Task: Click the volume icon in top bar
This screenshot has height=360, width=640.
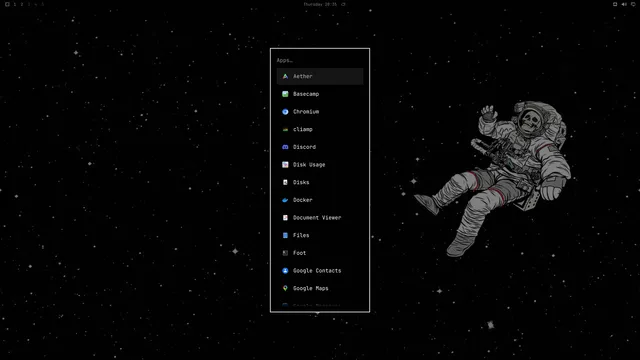Action: (624, 4)
